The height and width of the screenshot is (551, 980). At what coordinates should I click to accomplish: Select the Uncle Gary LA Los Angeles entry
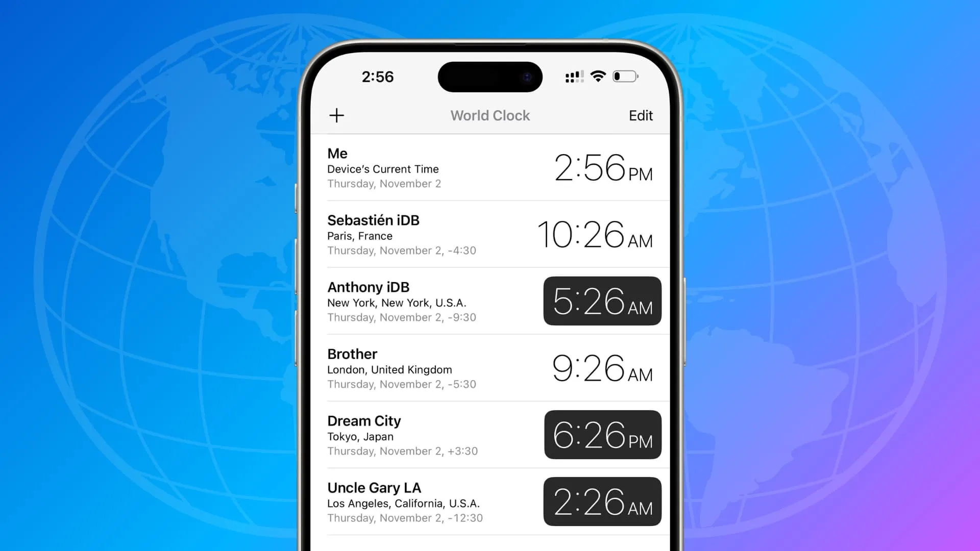(490, 502)
